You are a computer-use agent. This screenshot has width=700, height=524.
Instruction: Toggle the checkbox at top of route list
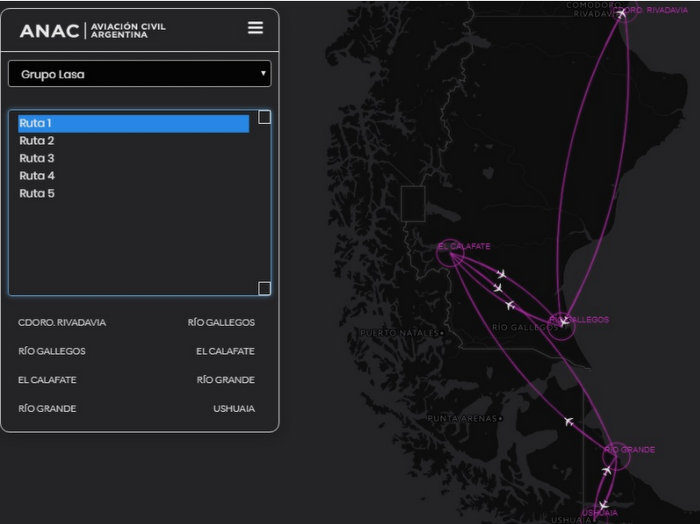[x=264, y=117]
